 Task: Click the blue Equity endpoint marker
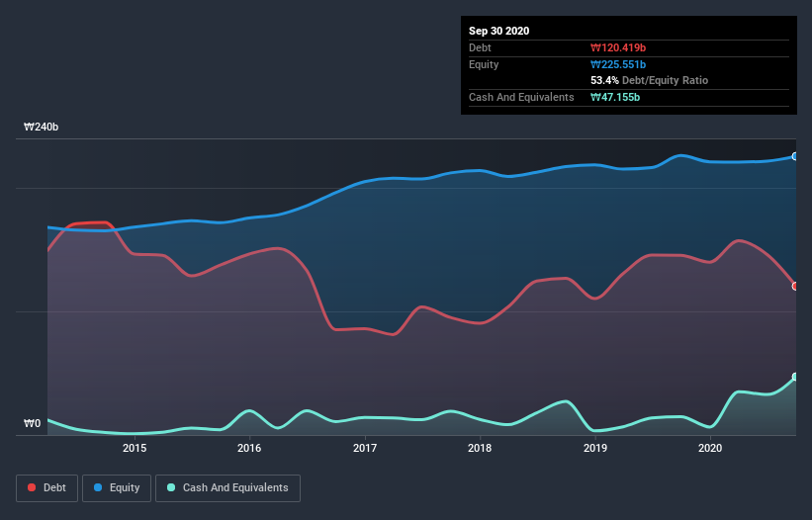[795, 156]
